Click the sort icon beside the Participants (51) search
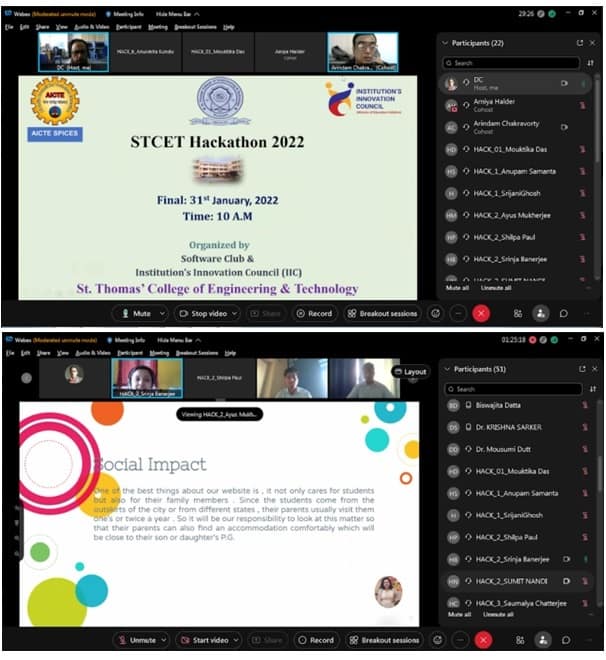This screenshot has height=660, width=606. (x=593, y=389)
